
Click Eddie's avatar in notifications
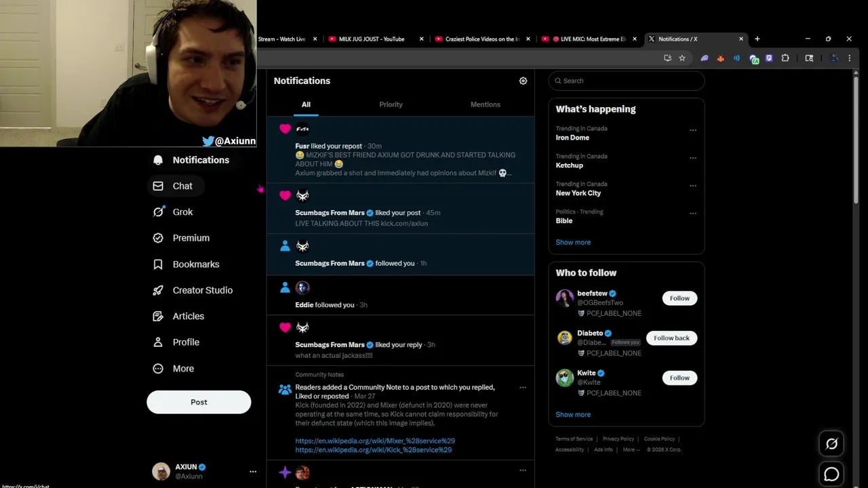302,288
